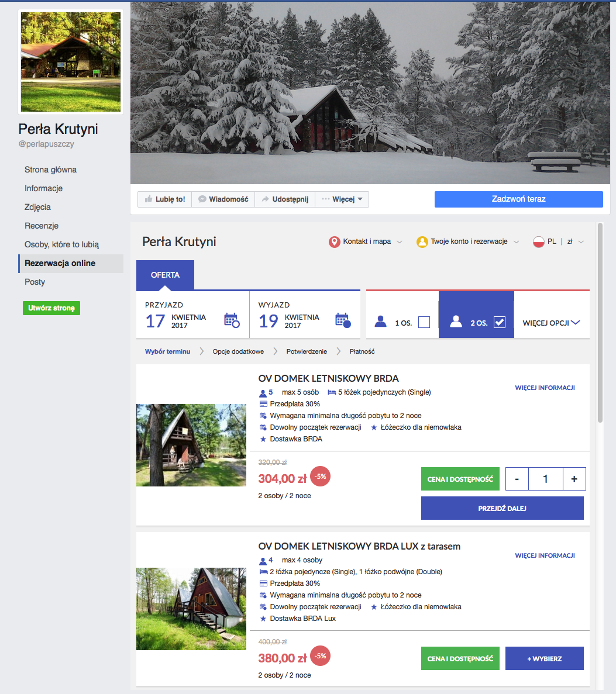Click the booking widget vertical scrollbar

coord(600,323)
